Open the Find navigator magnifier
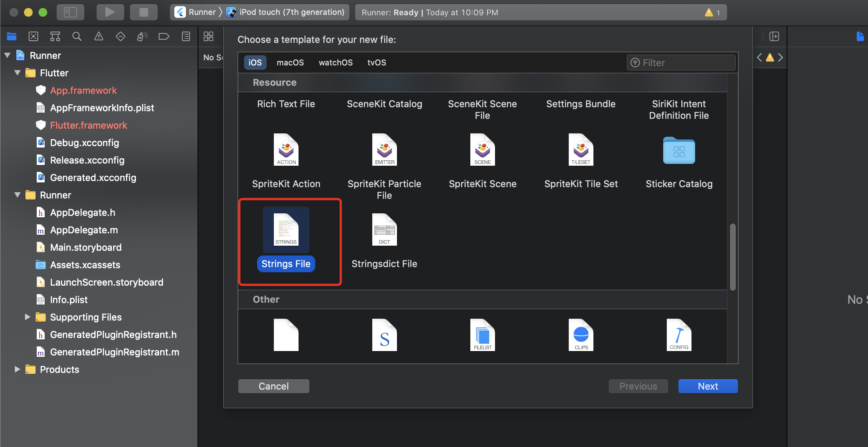This screenshot has width=868, height=447. 77,36
